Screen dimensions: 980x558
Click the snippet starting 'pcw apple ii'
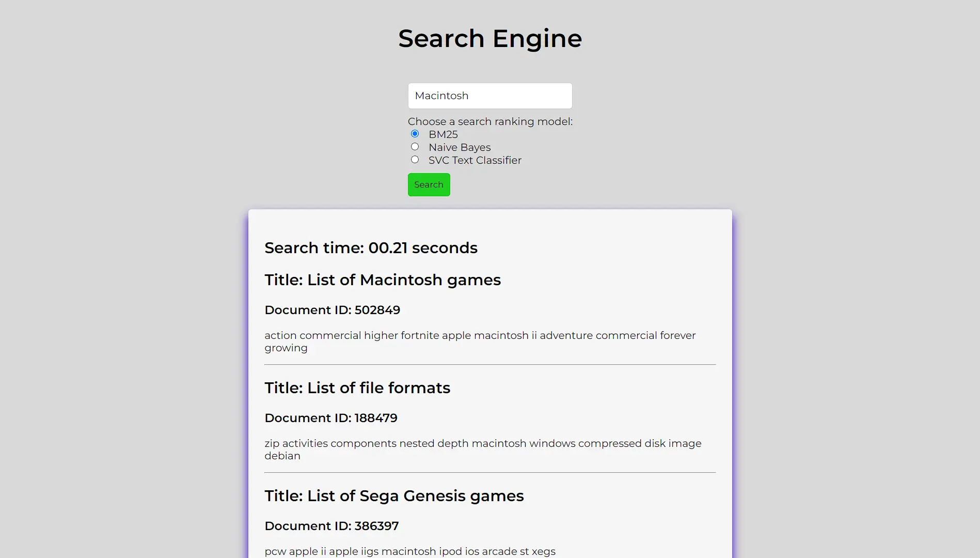click(x=410, y=551)
